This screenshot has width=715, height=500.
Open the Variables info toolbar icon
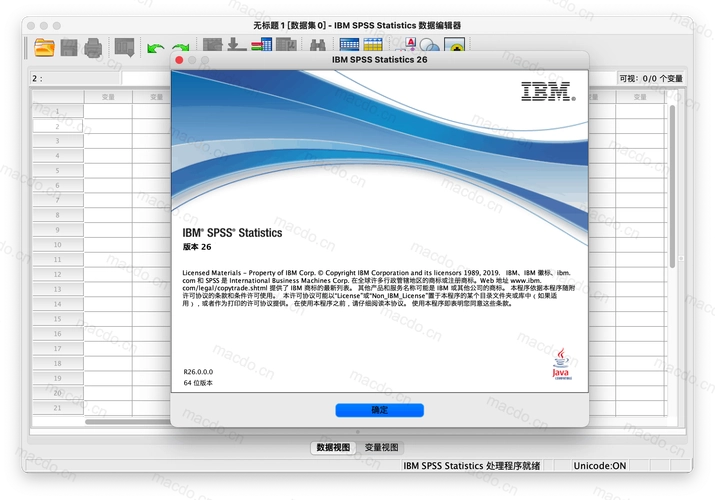262,45
